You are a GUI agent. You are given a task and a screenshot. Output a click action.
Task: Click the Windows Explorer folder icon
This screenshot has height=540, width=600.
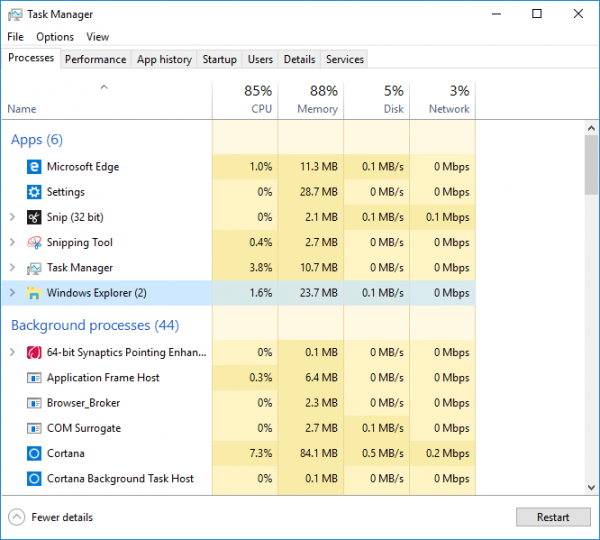coord(34,293)
